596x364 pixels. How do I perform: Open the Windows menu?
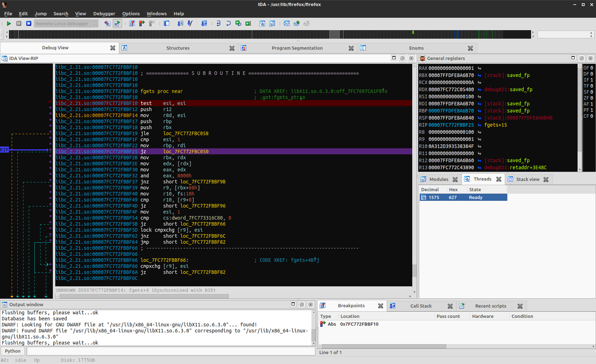(156, 13)
